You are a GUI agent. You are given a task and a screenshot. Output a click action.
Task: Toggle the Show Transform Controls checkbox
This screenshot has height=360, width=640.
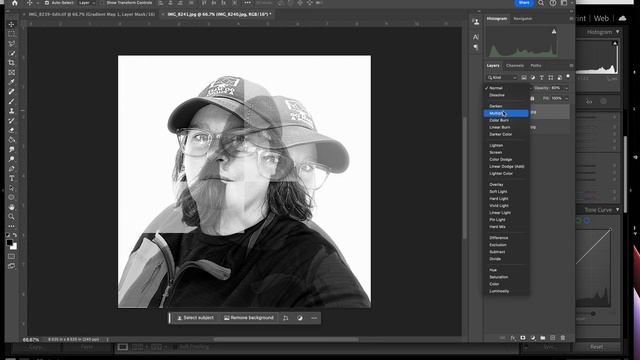[101, 3]
